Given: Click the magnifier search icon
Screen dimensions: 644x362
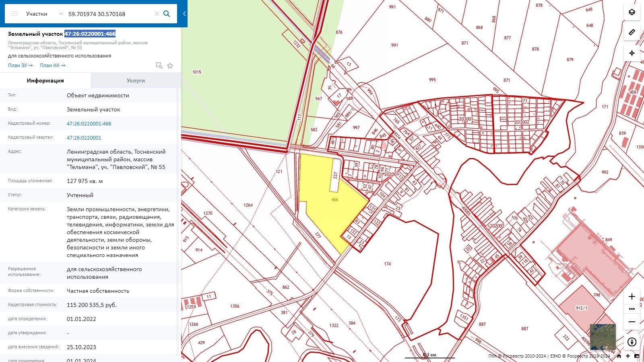Looking at the screenshot, I should pyautogui.click(x=167, y=14).
